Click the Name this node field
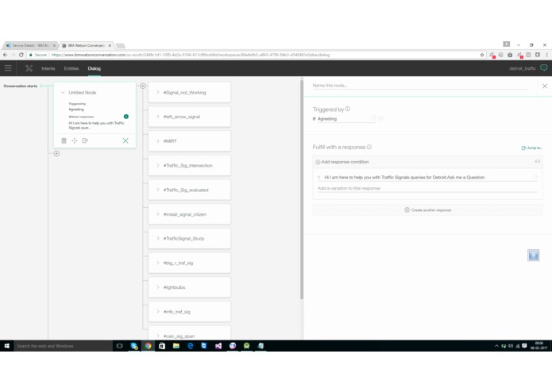This screenshot has height=392, width=552. point(420,86)
